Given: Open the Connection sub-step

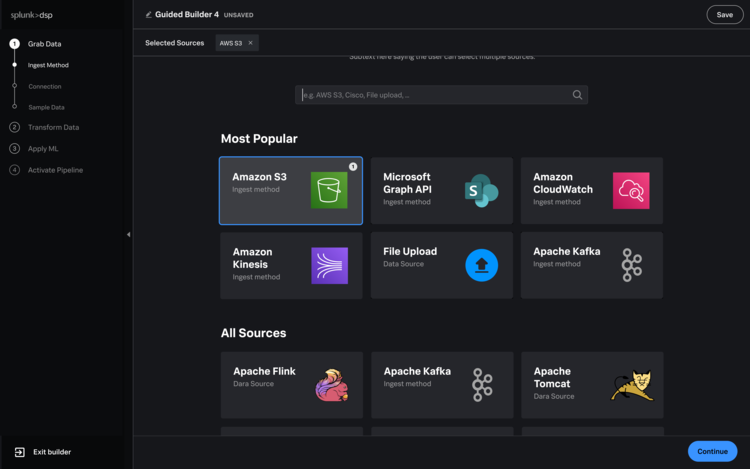Looking at the screenshot, I should pos(44,87).
